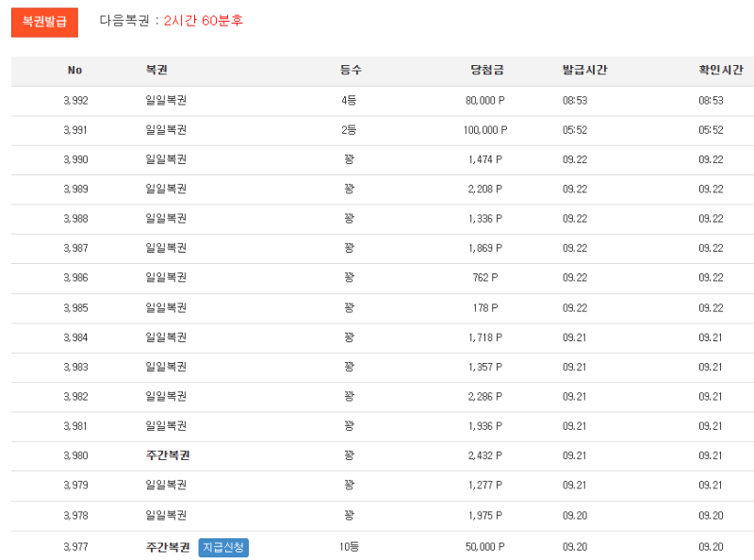Click 일일복권 in row 3,985
The image size is (754, 560).
[166, 307]
